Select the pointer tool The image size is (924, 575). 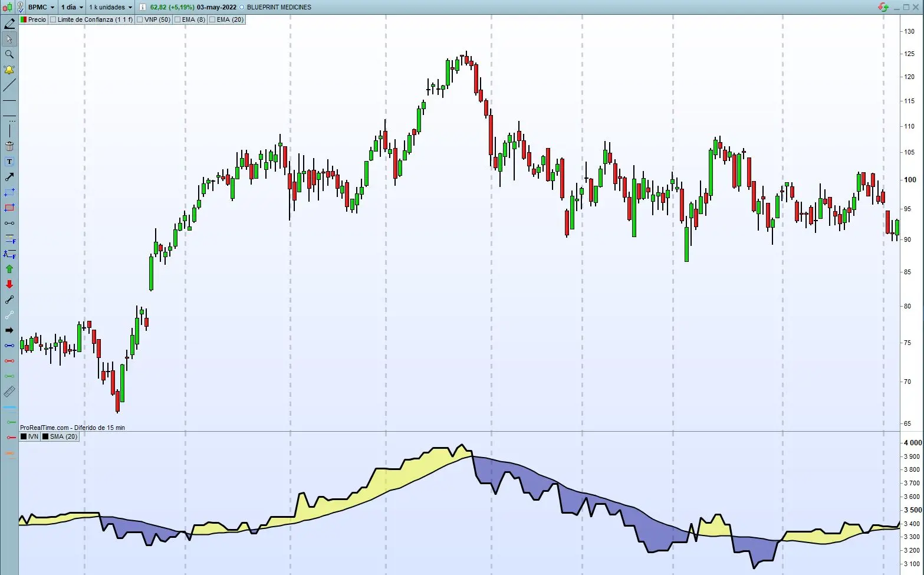(x=9, y=39)
